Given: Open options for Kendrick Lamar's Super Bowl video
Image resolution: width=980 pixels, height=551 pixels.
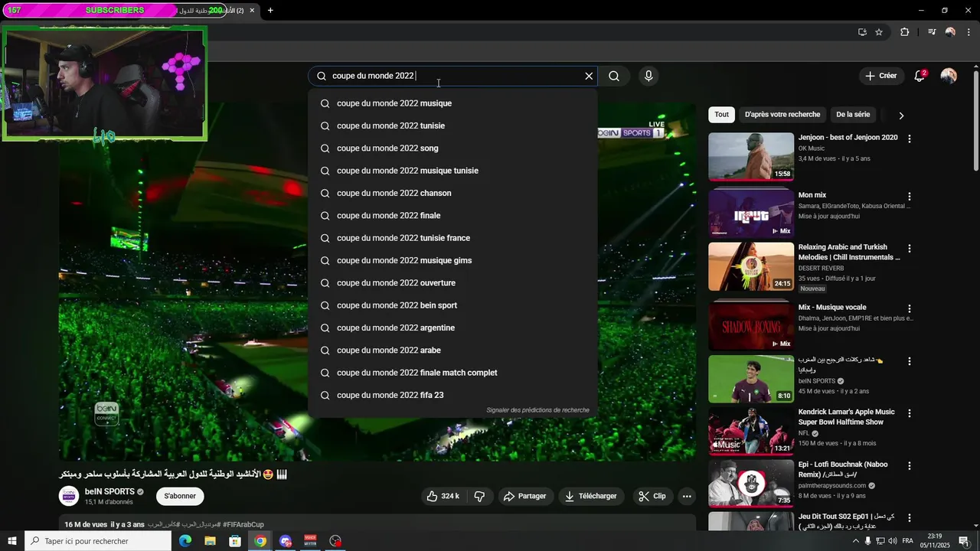Looking at the screenshot, I should coord(910,413).
